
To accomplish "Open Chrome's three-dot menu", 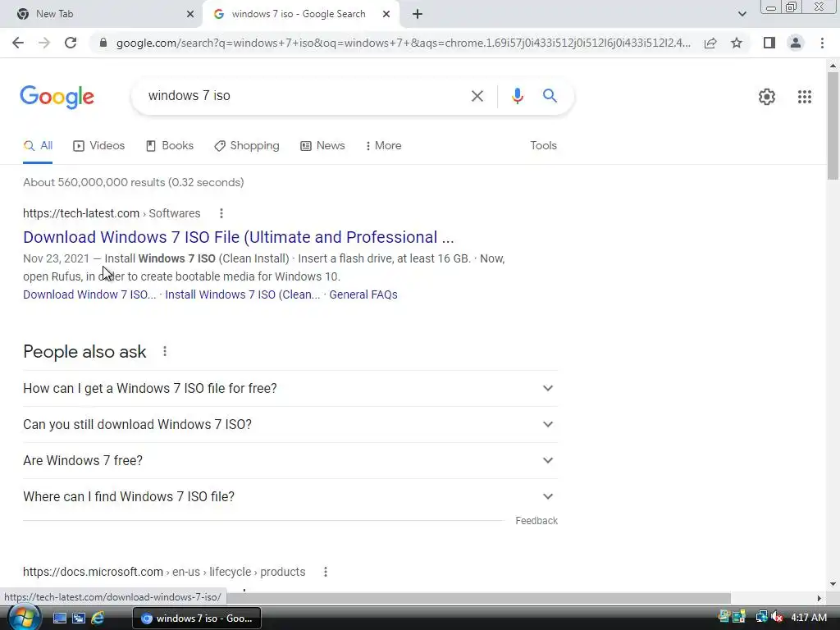I will click(x=822, y=43).
